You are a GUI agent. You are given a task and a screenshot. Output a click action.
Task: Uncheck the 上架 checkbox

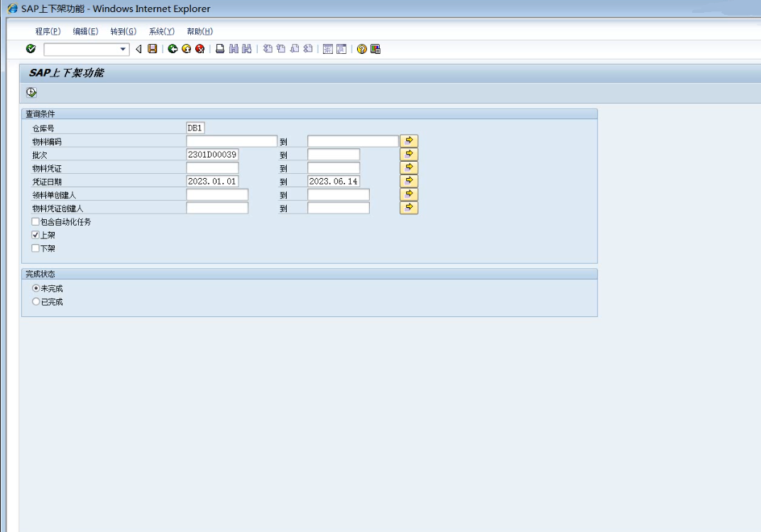pyautogui.click(x=35, y=235)
